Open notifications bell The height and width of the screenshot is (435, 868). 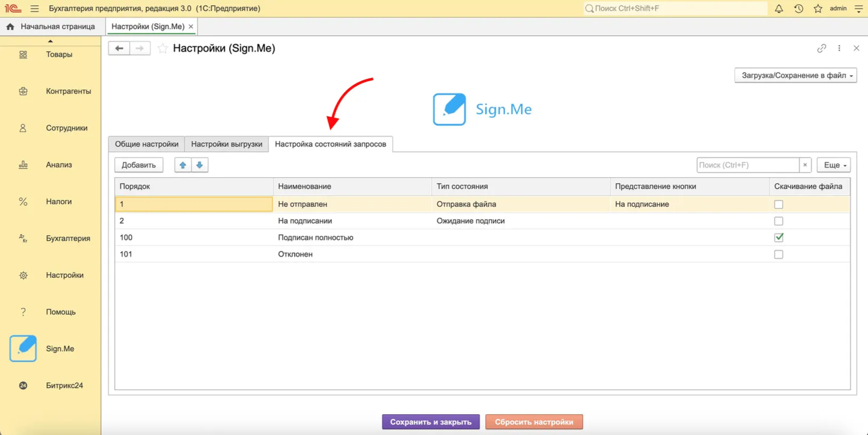coord(779,9)
